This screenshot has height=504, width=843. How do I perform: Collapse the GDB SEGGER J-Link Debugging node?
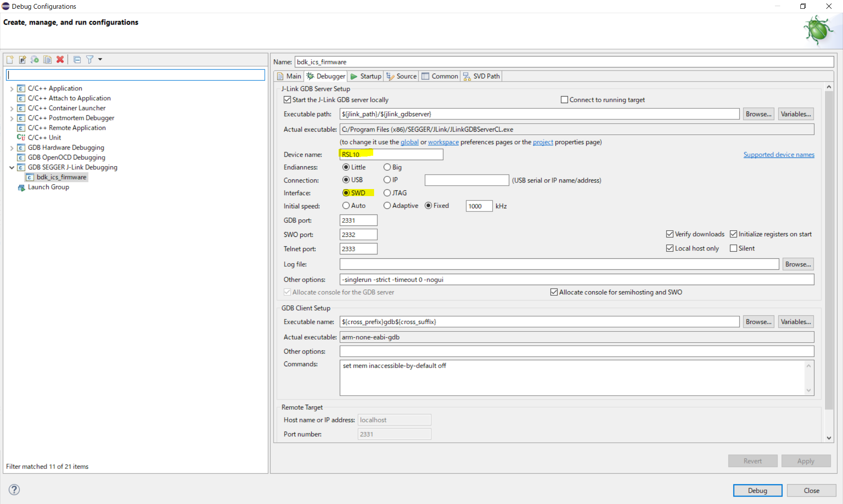click(11, 168)
